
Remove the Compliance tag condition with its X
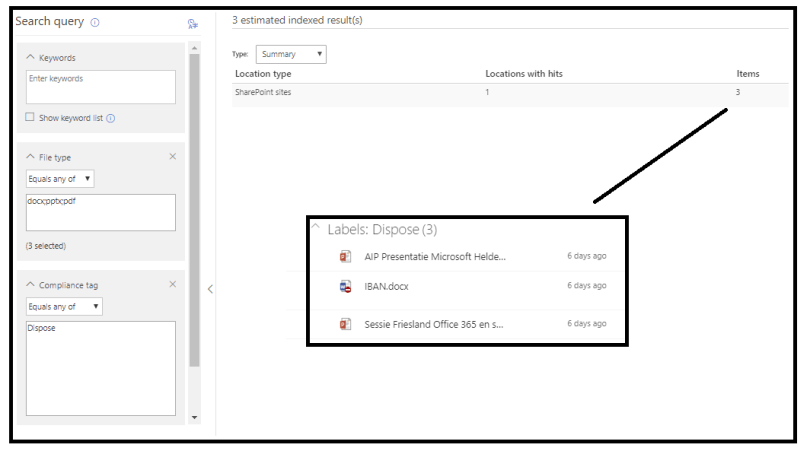tap(173, 285)
